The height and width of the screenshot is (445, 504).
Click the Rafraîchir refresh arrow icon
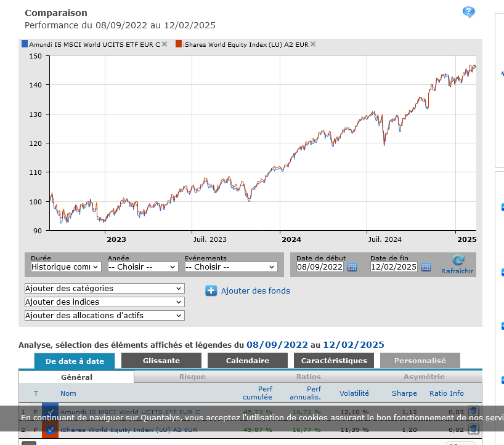coord(458,260)
